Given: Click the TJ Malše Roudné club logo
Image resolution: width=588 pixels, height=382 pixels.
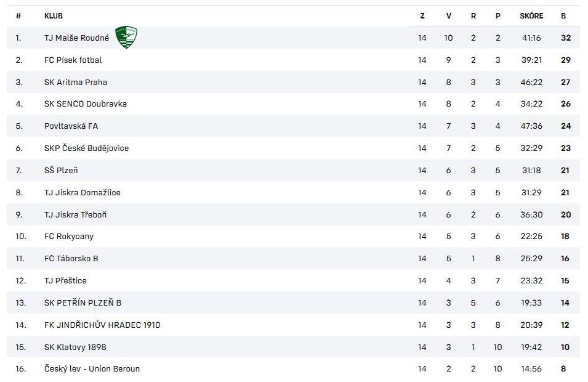Looking at the screenshot, I should 126,38.
